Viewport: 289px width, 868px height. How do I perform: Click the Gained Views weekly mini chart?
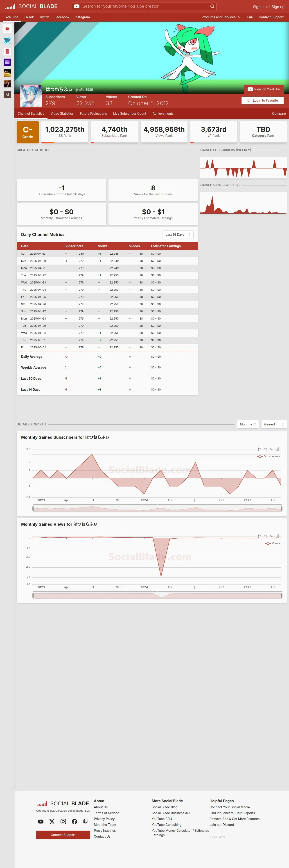[244, 203]
